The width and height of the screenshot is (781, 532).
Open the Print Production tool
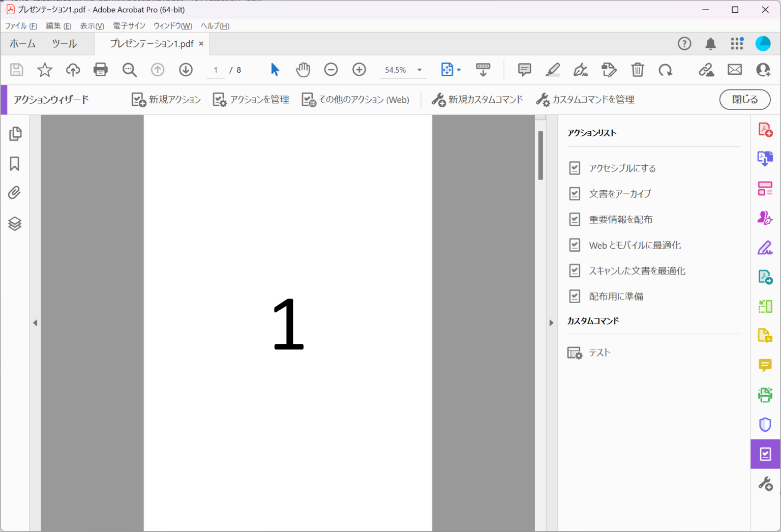tap(765, 395)
